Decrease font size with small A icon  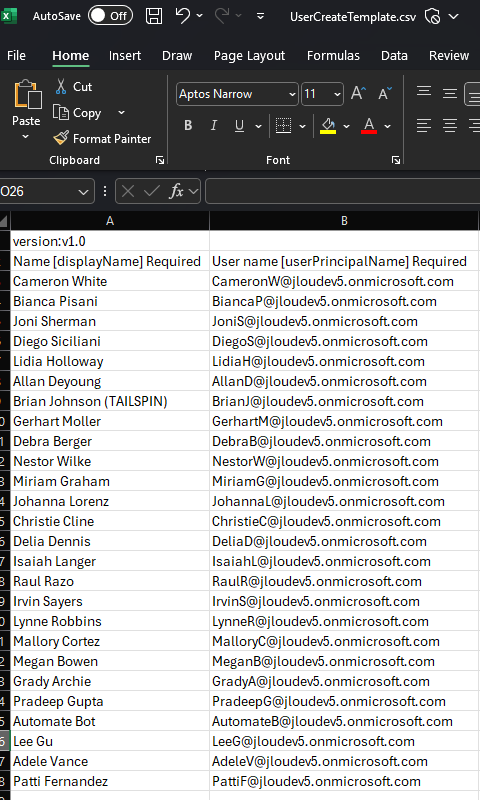(x=385, y=93)
